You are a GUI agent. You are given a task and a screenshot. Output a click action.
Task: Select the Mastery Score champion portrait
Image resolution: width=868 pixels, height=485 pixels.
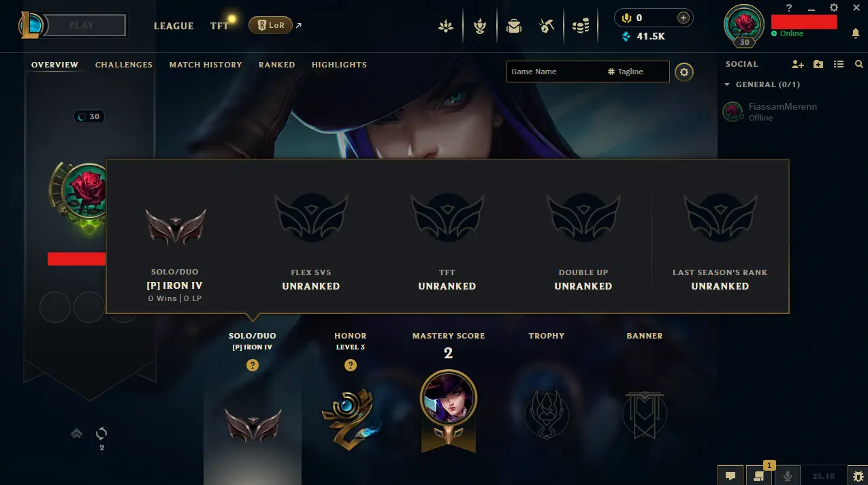click(x=449, y=398)
